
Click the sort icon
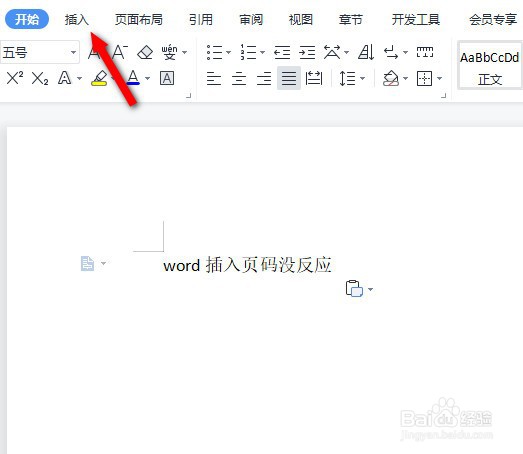tap(366, 52)
